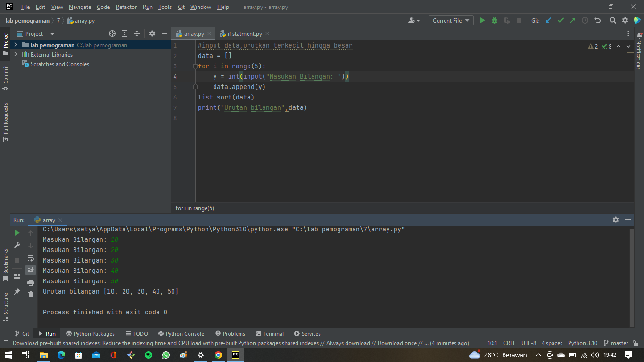Image resolution: width=644 pixels, height=362 pixels.
Task: Collapse the for loop fold marker
Action: pyautogui.click(x=195, y=66)
